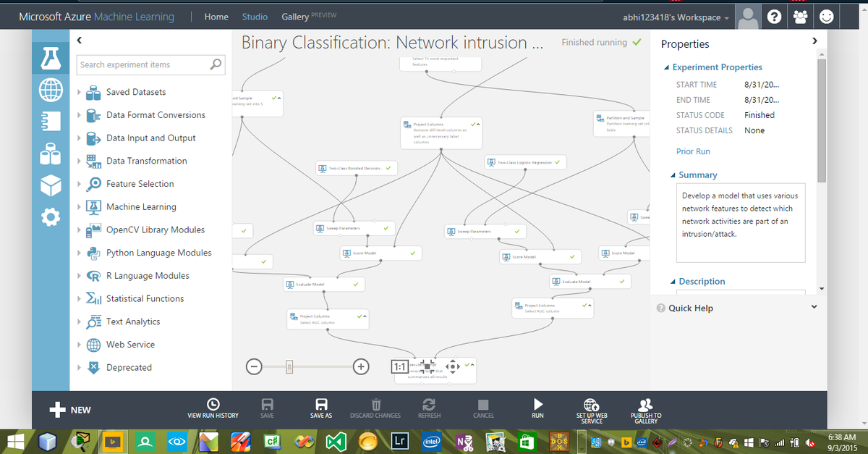Screen dimensions: 868x454
Task: Run the experiment
Action: (x=537, y=408)
